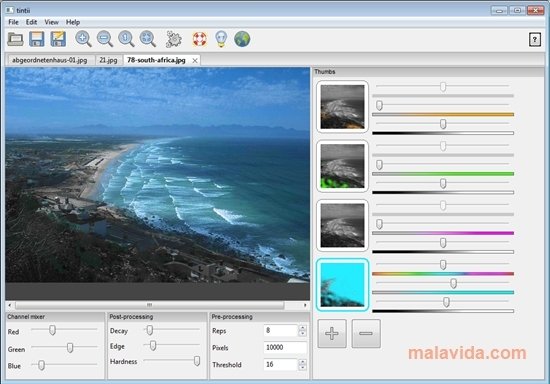
Task: Click the Reps value field
Action: (281, 331)
